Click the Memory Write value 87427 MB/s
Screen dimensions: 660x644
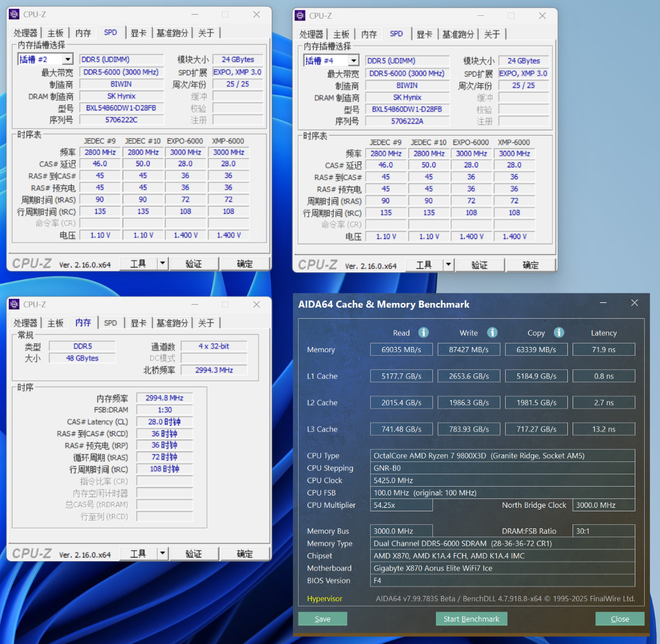tap(469, 349)
